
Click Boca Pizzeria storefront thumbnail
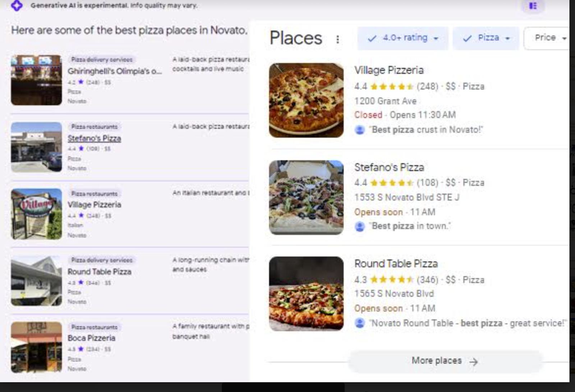[x=36, y=347]
